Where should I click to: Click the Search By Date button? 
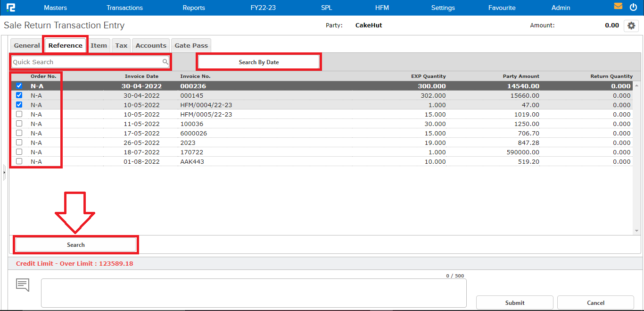click(x=258, y=62)
